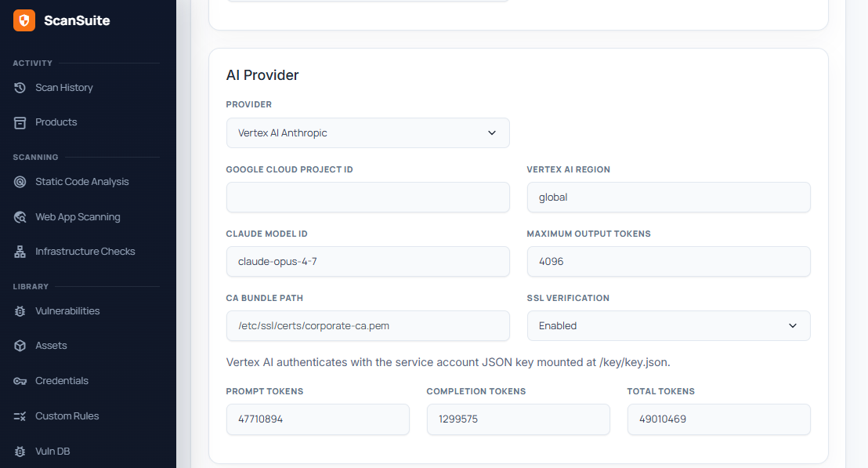This screenshot has height=468, width=868.
Task: Click the MAXIMUM OUTPUT TOKENS label
Action: [x=589, y=234]
